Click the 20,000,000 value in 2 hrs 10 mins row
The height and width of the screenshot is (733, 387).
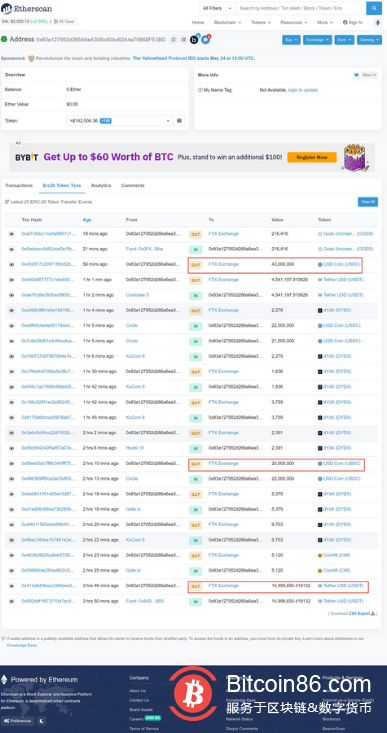click(x=283, y=463)
